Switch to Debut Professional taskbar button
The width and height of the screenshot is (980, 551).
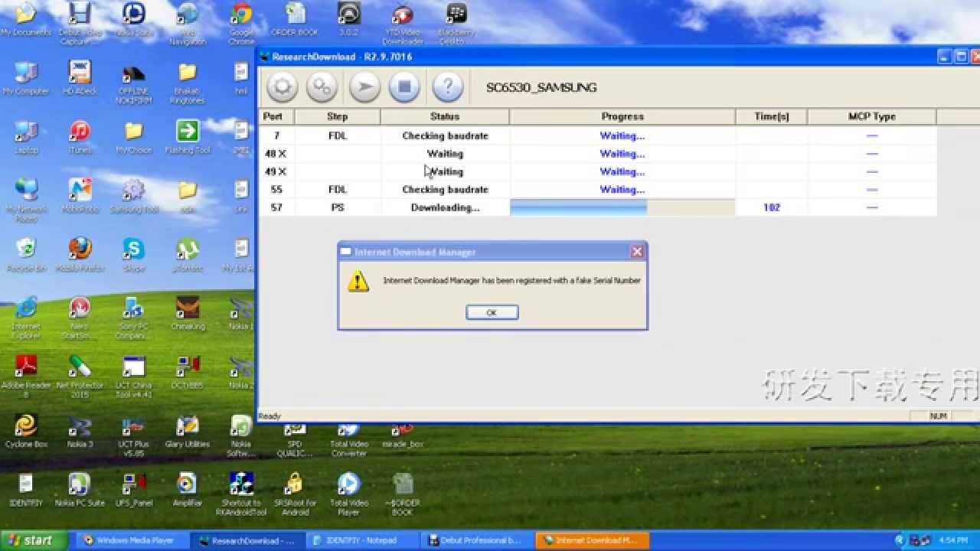point(478,540)
